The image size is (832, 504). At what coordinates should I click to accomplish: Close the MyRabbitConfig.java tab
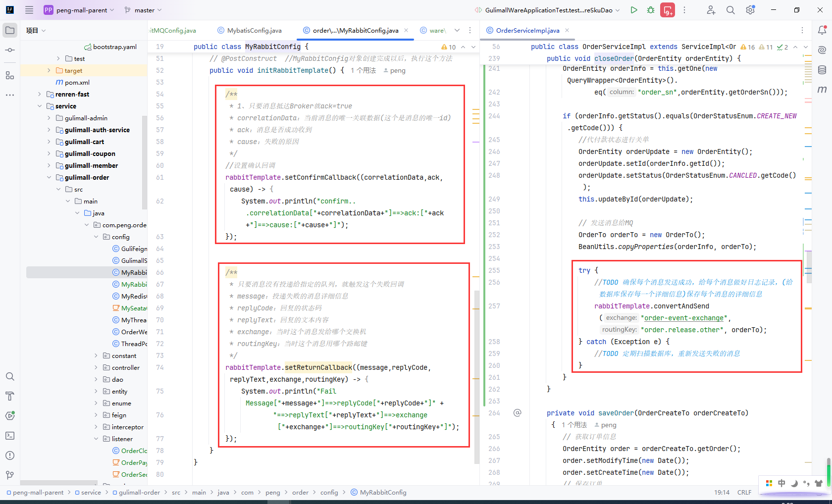[406, 30]
